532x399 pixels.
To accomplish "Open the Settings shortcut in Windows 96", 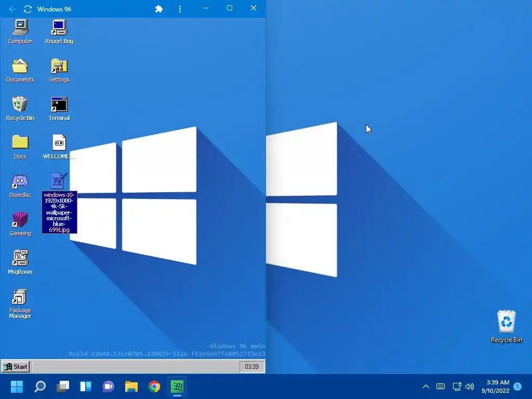I will point(59,70).
